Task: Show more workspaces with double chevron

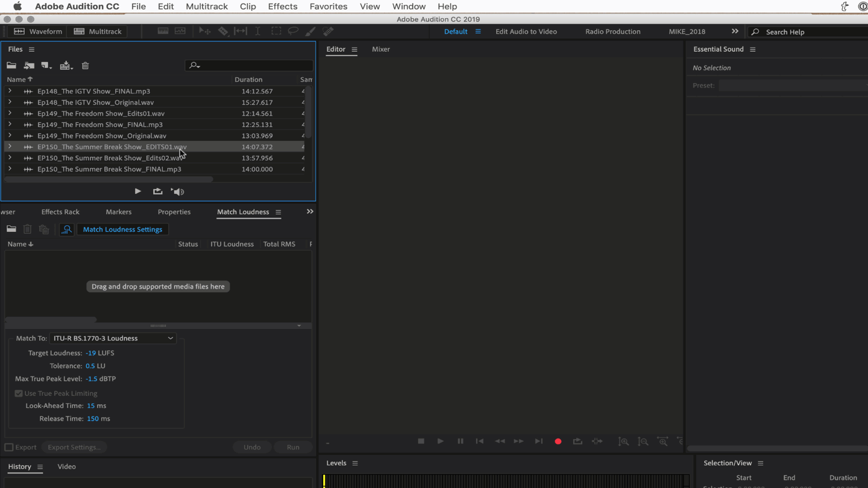Action: click(x=735, y=31)
